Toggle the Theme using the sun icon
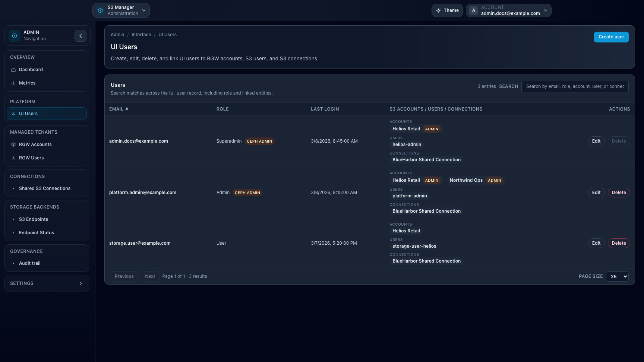 (x=439, y=10)
